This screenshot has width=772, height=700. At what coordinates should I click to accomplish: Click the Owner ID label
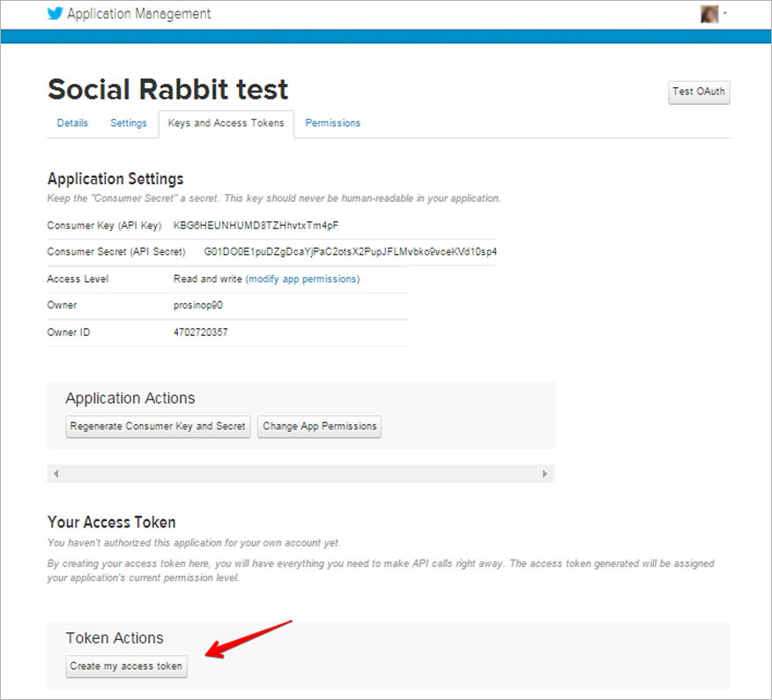click(x=69, y=332)
